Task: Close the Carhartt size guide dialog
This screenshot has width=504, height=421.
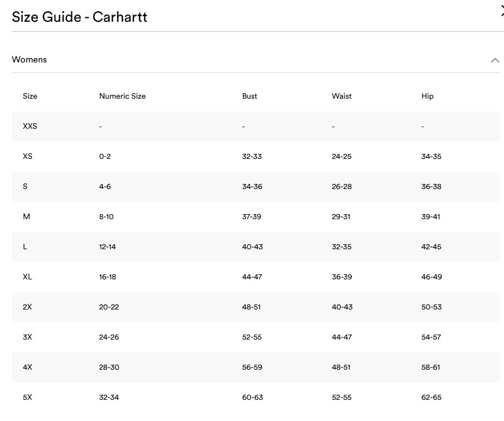Action: coord(501,12)
